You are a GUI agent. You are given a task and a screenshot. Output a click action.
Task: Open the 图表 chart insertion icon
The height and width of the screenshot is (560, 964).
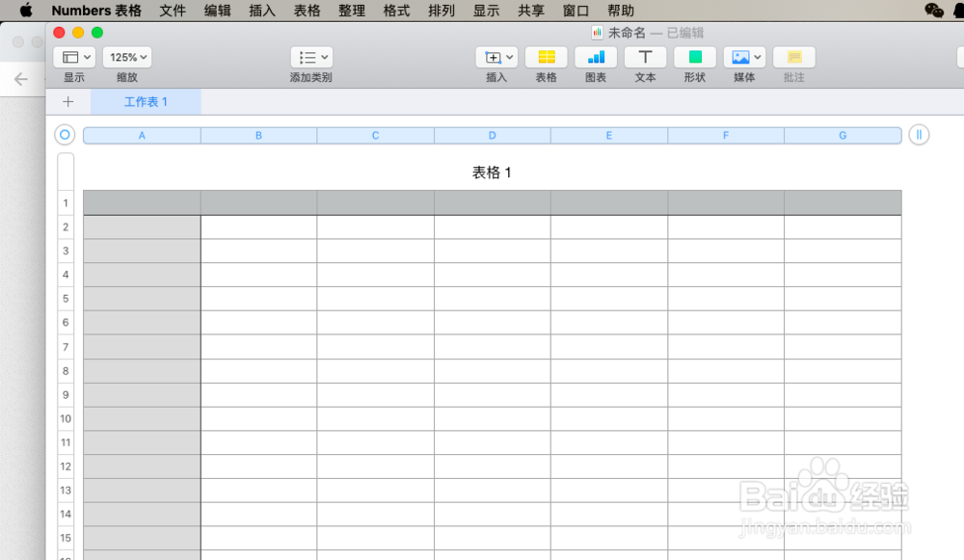pyautogui.click(x=595, y=58)
